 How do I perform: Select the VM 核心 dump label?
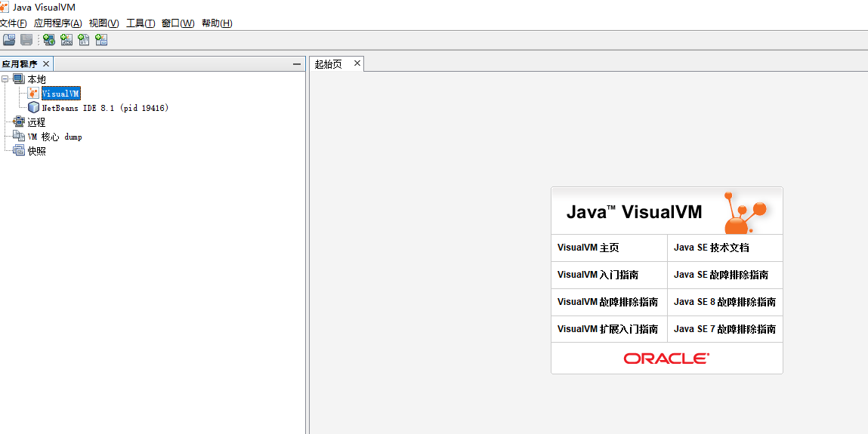pos(55,137)
